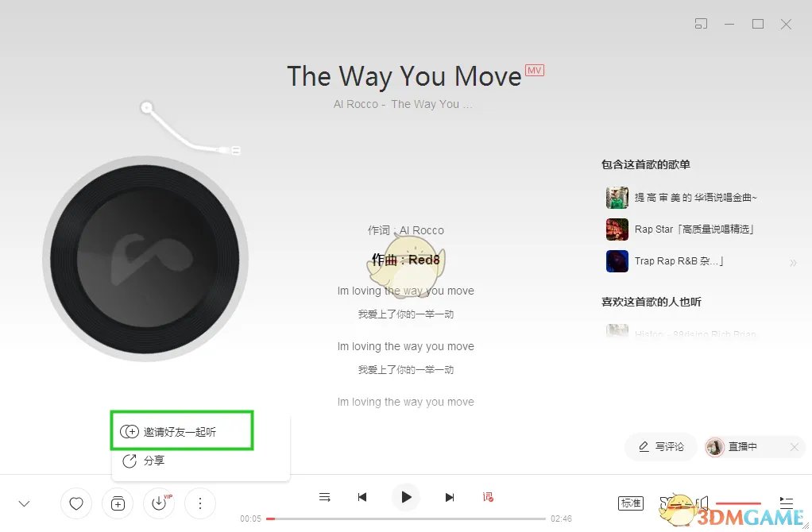This screenshot has height=532, width=812.
Task: Open the play queue list icon
Action: point(325,497)
